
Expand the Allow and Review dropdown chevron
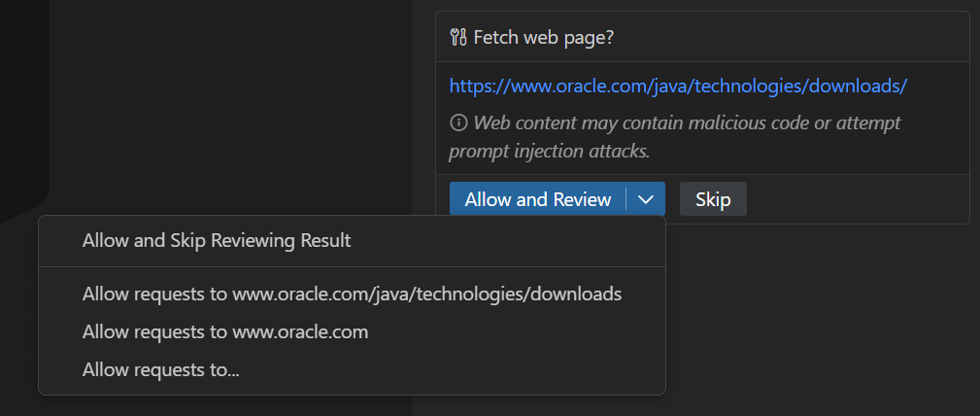(646, 199)
